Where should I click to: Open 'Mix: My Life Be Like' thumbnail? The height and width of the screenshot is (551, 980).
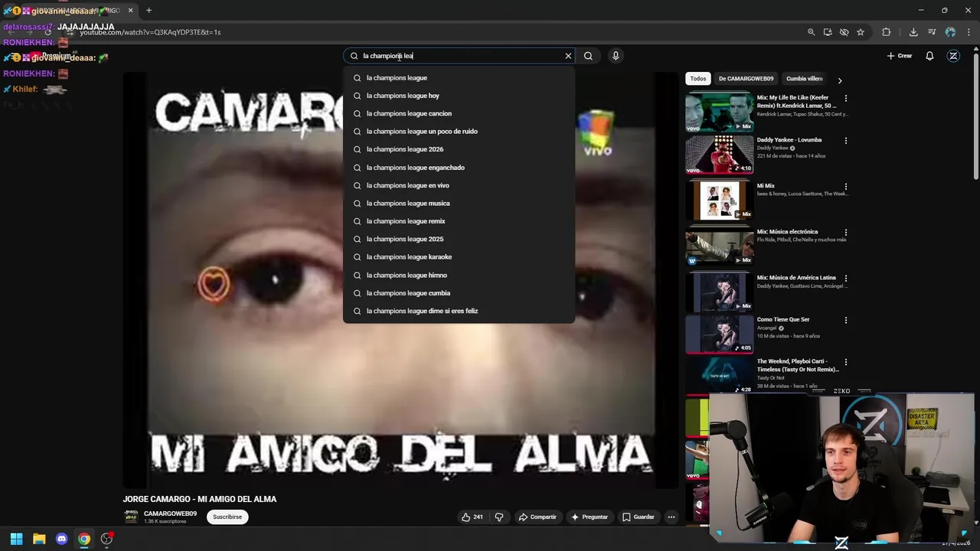point(720,112)
